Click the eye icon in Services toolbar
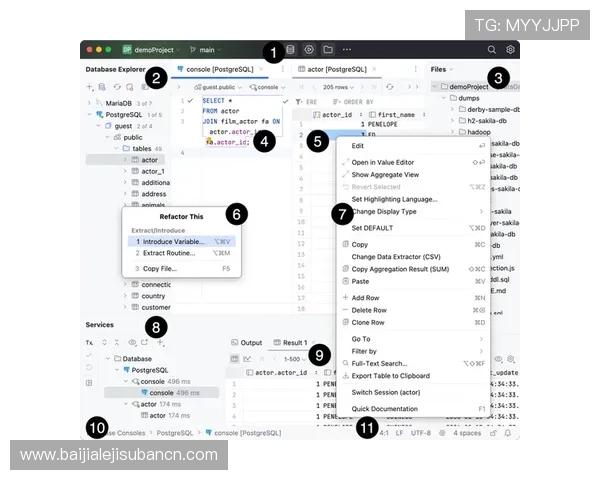Image resolution: width=600 pixels, height=480 pixels. point(132,342)
